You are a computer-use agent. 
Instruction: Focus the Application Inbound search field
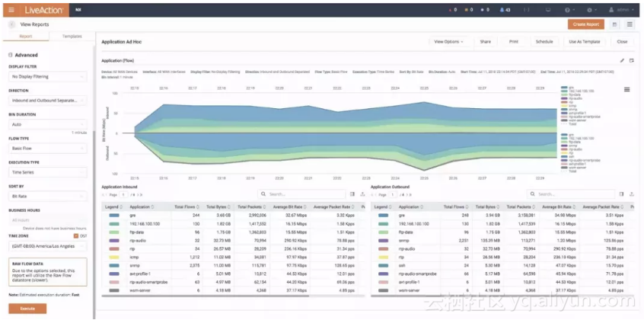point(301,194)
